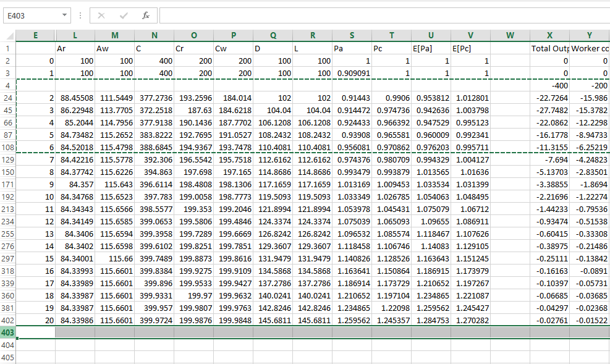Click the cell with value 399.896
The image size is (610, 364).
click(x=155, y=284)
